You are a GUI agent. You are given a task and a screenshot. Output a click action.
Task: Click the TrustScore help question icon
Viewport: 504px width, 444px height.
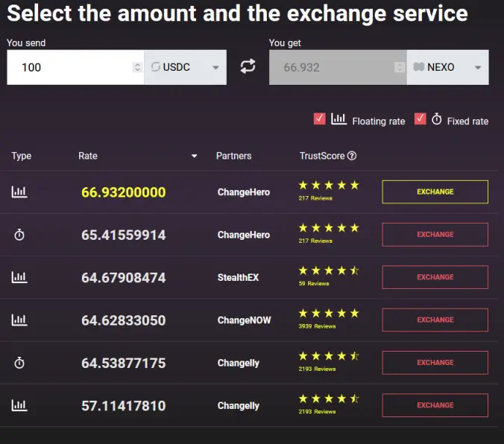(352, 156)
